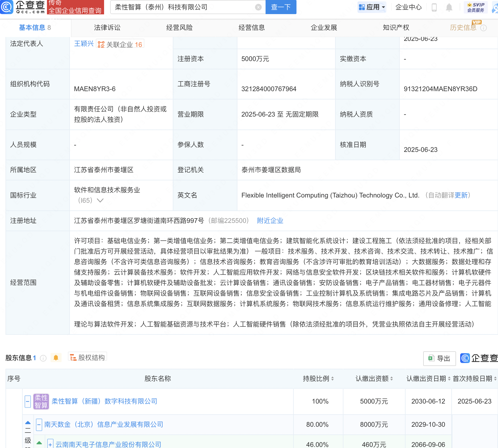Click the orange bell next to 股东信息
Viewport: 498px width, 448px height.
coord(56,358)
